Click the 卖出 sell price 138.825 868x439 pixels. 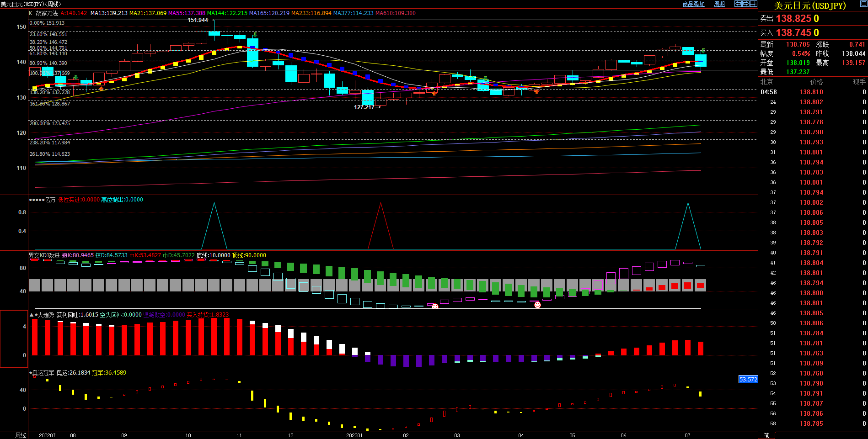793,19
